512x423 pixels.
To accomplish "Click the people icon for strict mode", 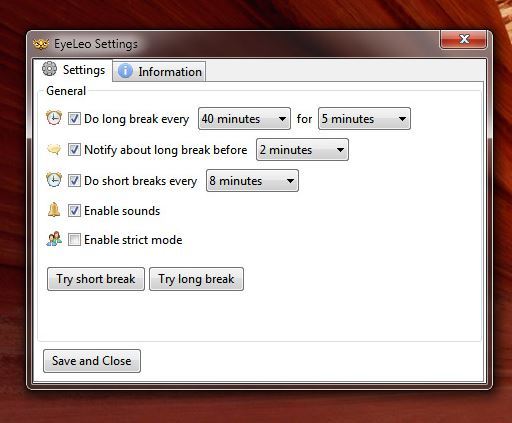I will click(x=54, y=239).
